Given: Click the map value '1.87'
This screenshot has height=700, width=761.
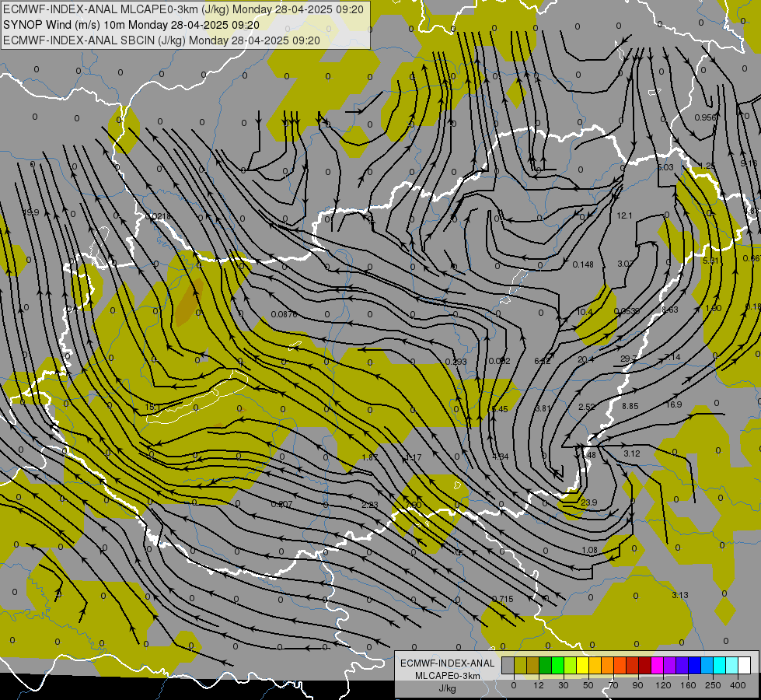Looking at the screenshot, I should click(x=370, y=457).
